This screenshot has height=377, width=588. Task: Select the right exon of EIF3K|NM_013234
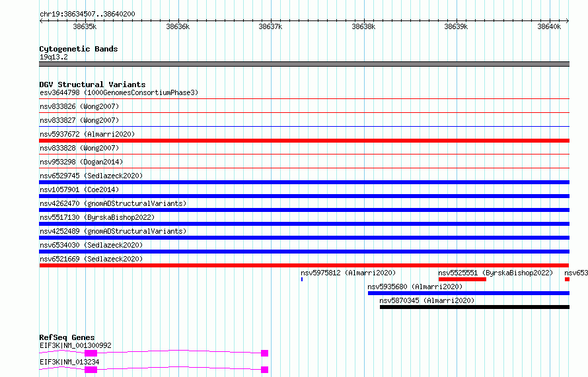(265, 370)
